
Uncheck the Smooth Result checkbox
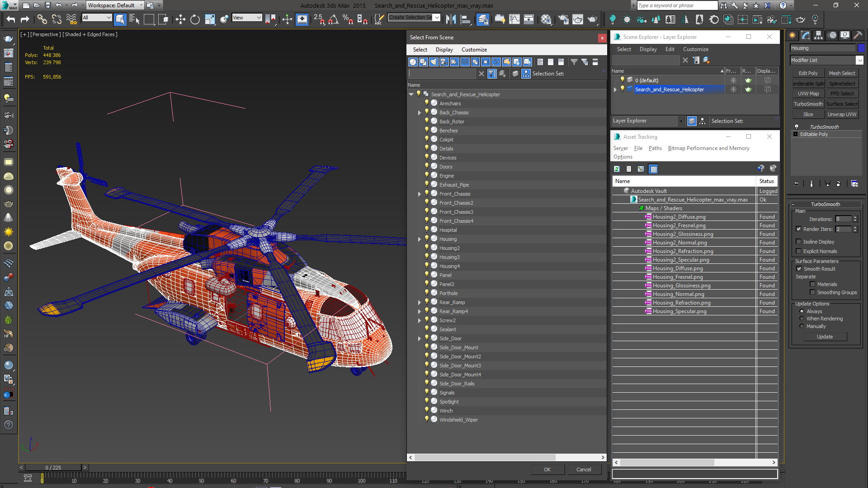(799, 269)
